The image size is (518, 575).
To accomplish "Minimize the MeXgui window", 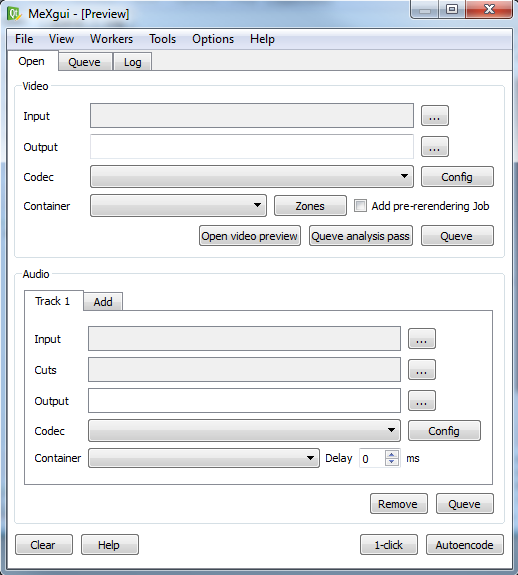I will [425, 10].
